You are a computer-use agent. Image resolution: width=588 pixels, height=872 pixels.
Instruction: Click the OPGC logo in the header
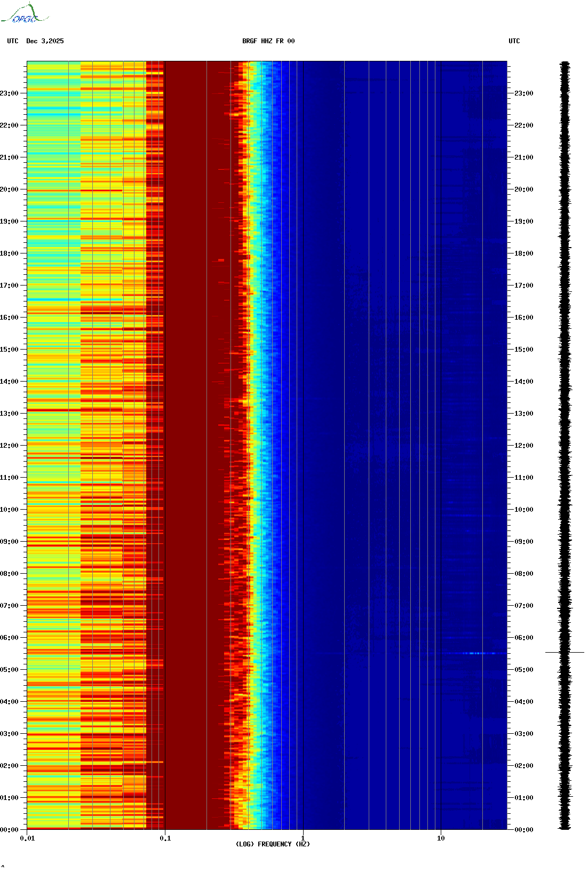pyautogui.click(x=24, y=14)
